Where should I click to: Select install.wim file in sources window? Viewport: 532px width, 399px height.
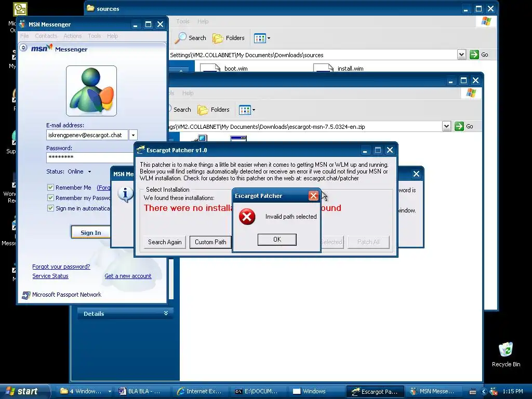pyautogui.click(x=338, y=68)
